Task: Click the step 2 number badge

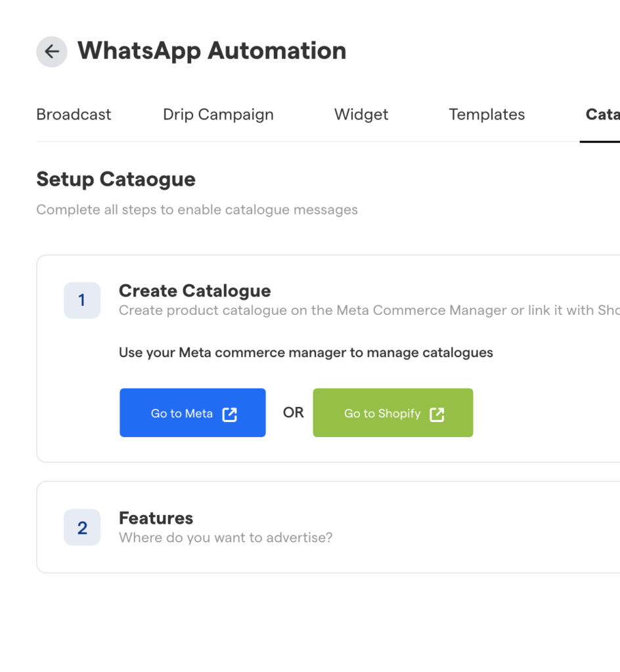Action: (82, 528)
